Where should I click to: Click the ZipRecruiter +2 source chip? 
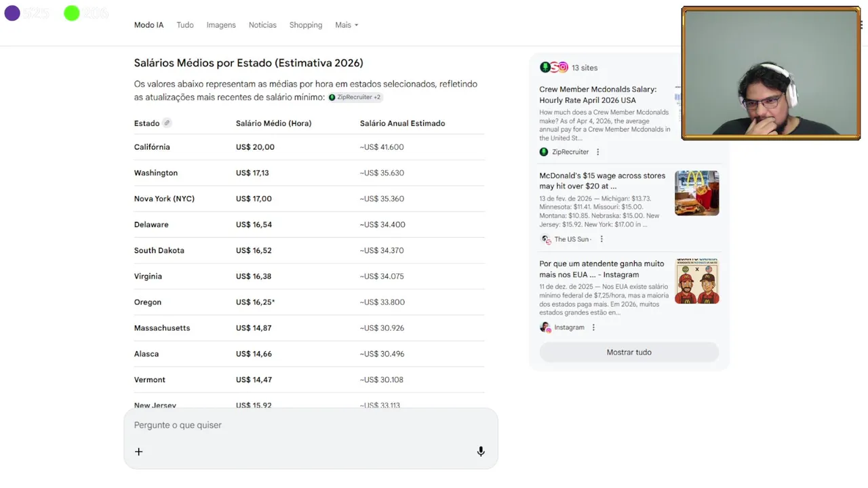[355, 98]
